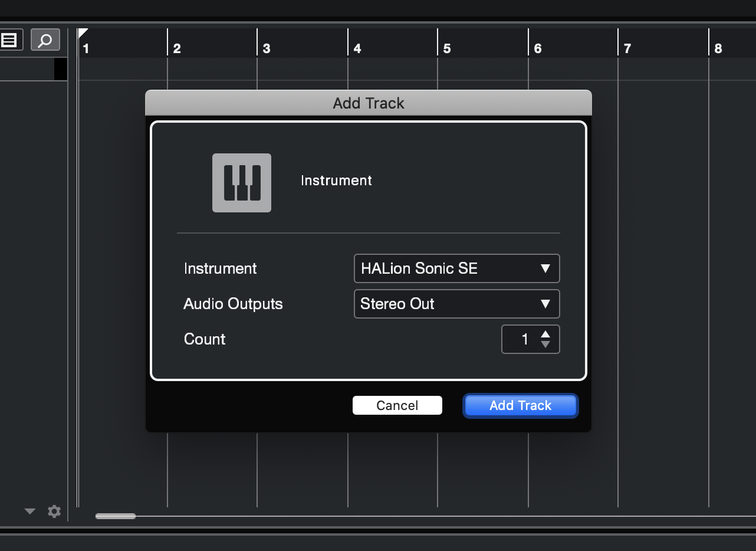Increase Count with the up arrow

pos(545,334)
